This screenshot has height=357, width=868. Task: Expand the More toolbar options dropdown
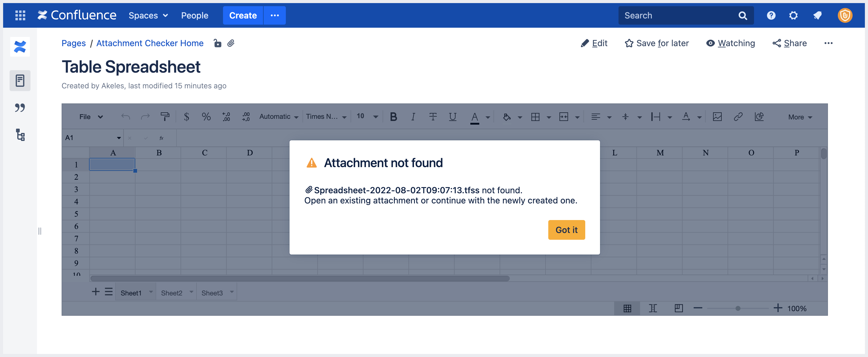799,117
